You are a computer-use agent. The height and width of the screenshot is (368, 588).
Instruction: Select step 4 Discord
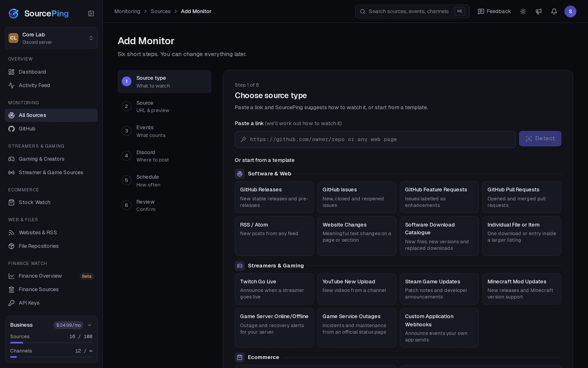coord(165,156)
